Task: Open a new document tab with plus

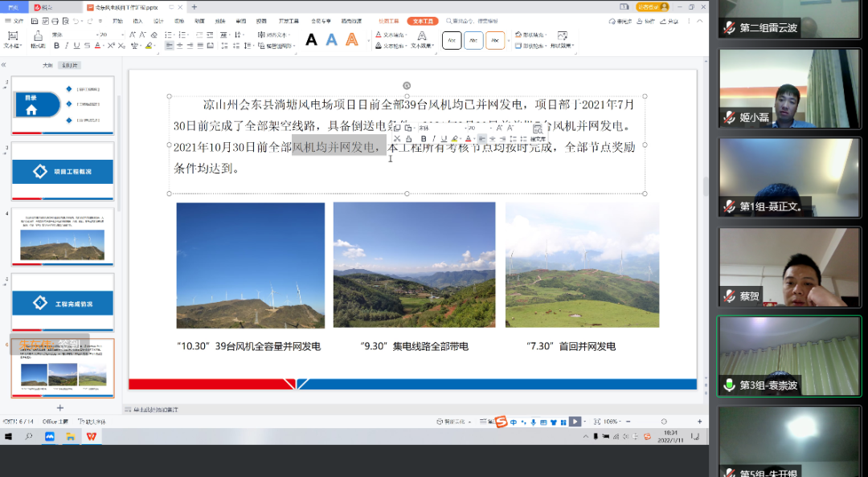Action: [194, 7]
